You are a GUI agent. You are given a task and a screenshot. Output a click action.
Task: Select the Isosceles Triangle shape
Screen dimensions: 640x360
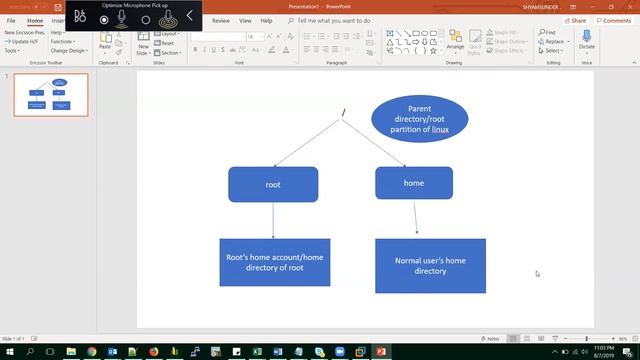[x=390, y=42]
